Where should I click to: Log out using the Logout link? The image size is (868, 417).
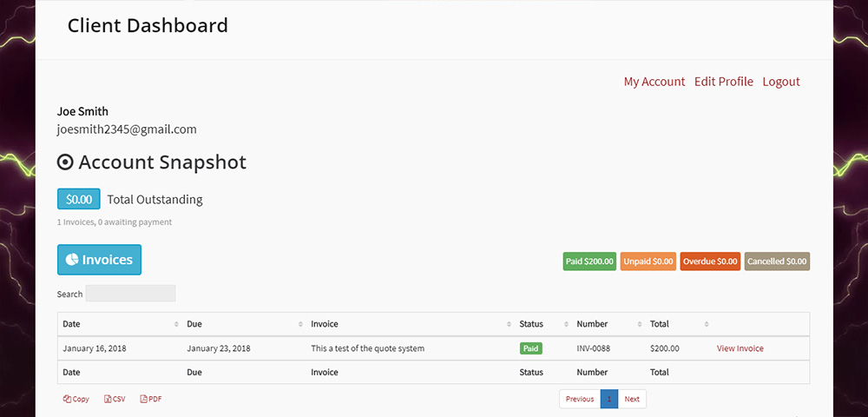pyautogui.click(x=781, y=82)
